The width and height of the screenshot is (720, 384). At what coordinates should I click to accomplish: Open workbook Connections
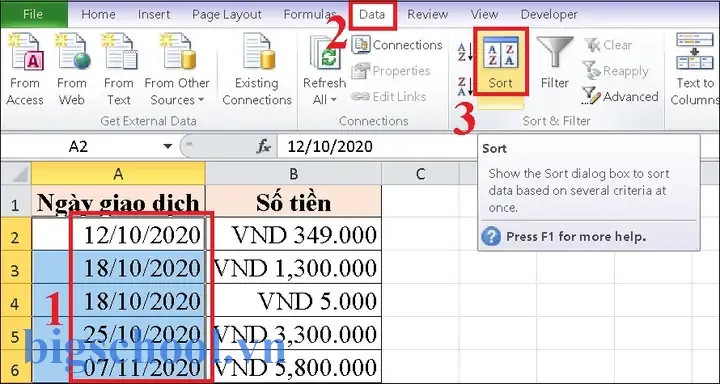[397, 45]
